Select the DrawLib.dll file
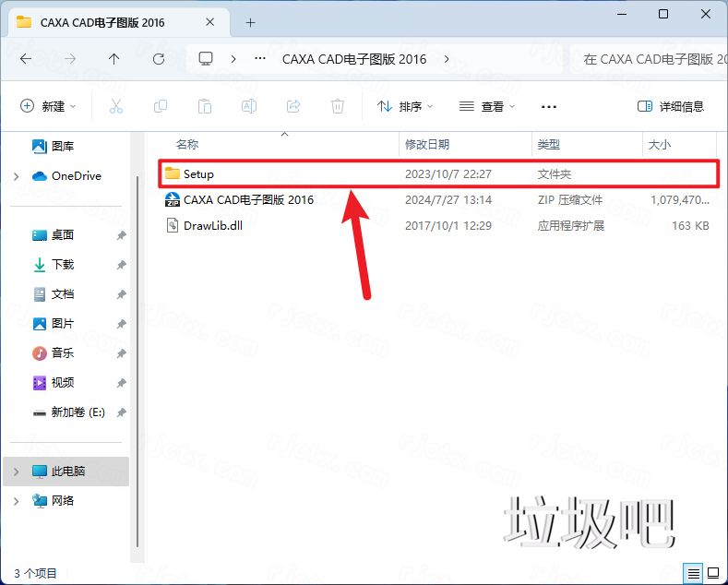The image size is (728, 585). [x=439, y=226]
